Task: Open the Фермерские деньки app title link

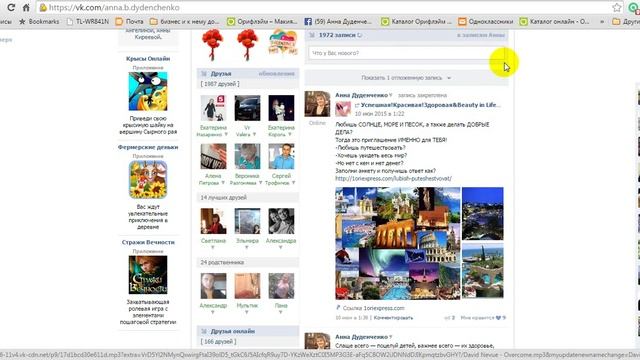Action: (x=148, y=147)
